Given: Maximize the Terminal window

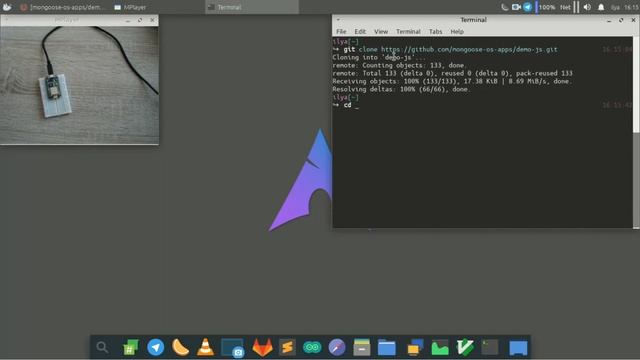Looking at the screenshot, I should tap(621, 20).
